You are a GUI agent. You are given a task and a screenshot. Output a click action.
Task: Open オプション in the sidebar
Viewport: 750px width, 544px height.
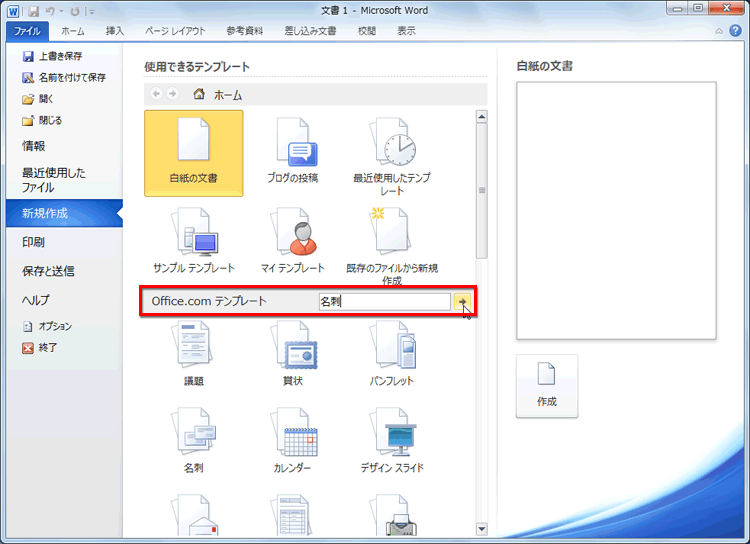point(47,326)
